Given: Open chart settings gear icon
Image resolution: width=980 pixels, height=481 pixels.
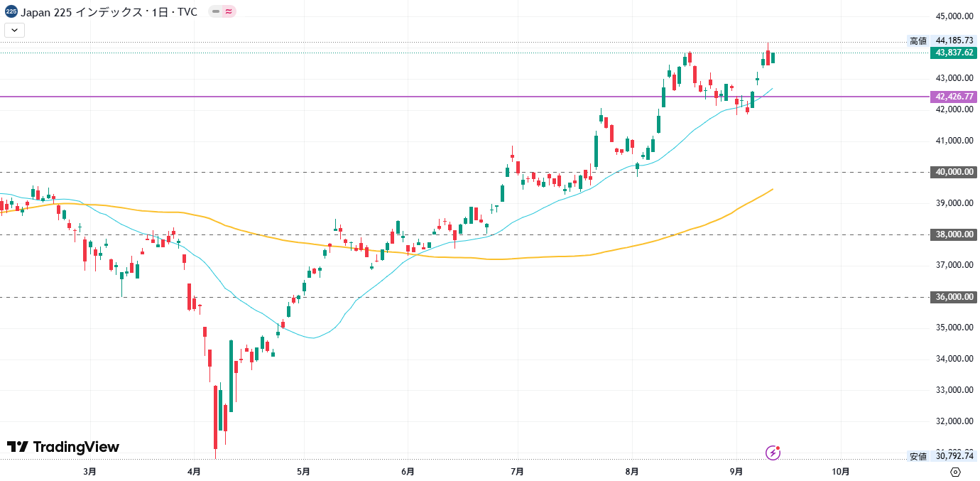Looking at the screenshot, I should coord(955,472).
